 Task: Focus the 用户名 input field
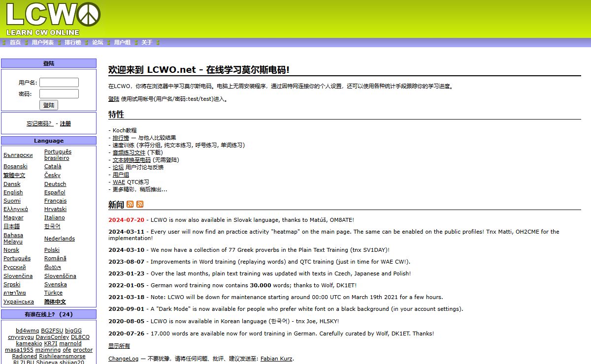(59, 83)
